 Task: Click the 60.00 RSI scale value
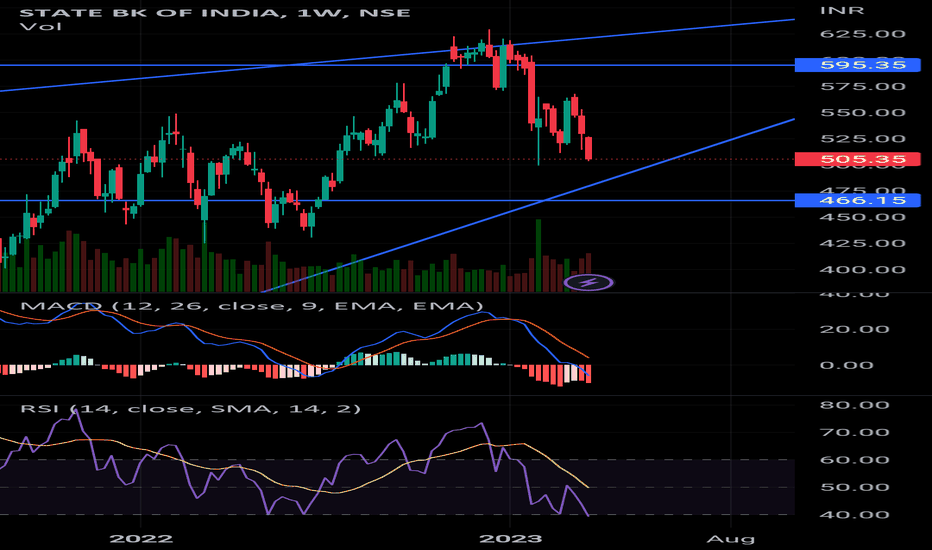[x=854, y=460]
